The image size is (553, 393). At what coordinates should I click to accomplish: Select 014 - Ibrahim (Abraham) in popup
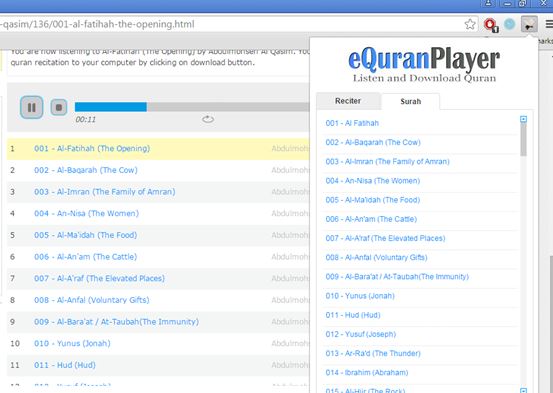pos(366,373)
